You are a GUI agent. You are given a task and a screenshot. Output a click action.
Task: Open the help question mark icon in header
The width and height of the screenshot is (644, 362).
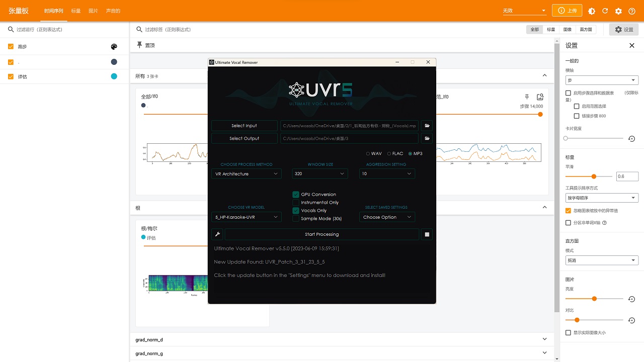[x=632, y=11]
